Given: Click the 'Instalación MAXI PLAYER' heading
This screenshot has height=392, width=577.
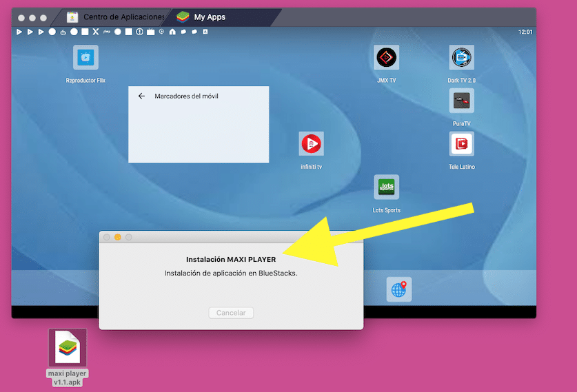Looking at the screenshot, I should (231, 259).
